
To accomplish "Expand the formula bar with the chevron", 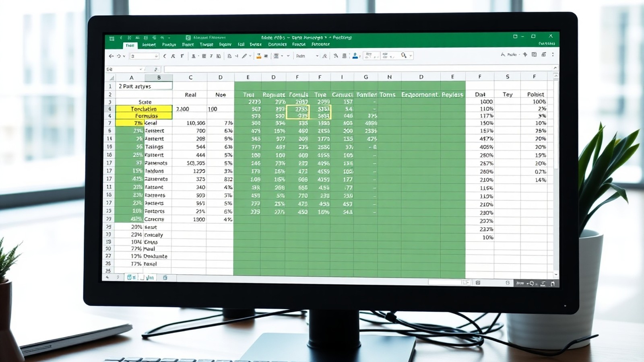I will tap(555, 68).
